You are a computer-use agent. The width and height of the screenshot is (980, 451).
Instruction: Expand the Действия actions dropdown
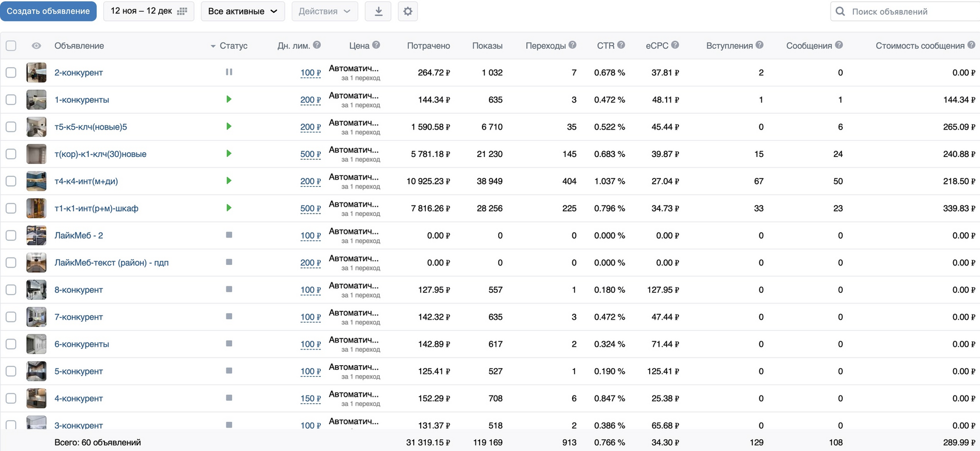324,11
